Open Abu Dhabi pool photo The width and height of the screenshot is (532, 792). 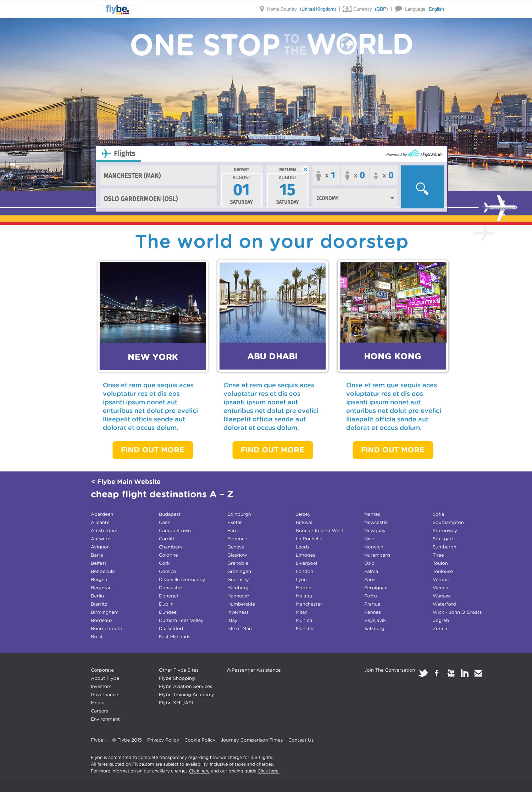(272, 302)
